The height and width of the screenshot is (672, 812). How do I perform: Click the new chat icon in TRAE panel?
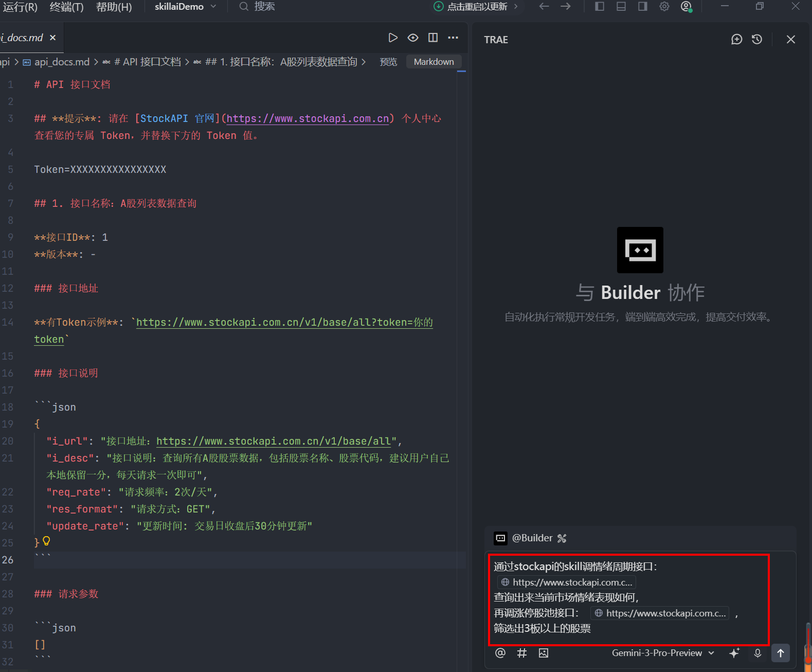click(736, 40)
